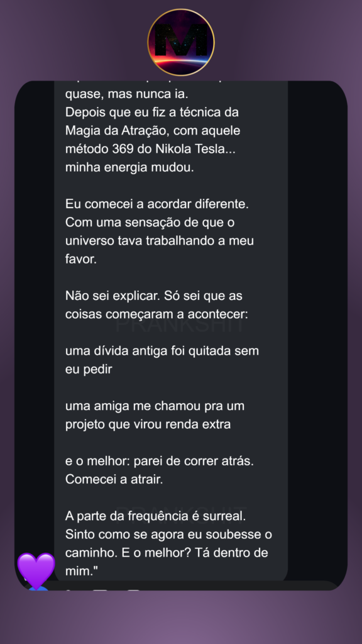Click 'projeto que virou renda extra' line
362x644 pixels.
[x=148, y=425]
